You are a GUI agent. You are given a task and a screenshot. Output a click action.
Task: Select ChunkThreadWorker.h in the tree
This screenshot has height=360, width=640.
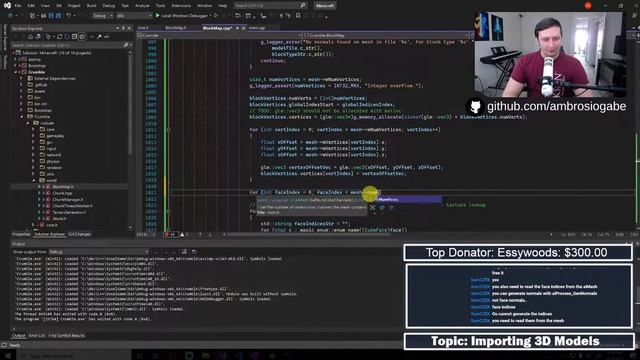coord(72,206)
